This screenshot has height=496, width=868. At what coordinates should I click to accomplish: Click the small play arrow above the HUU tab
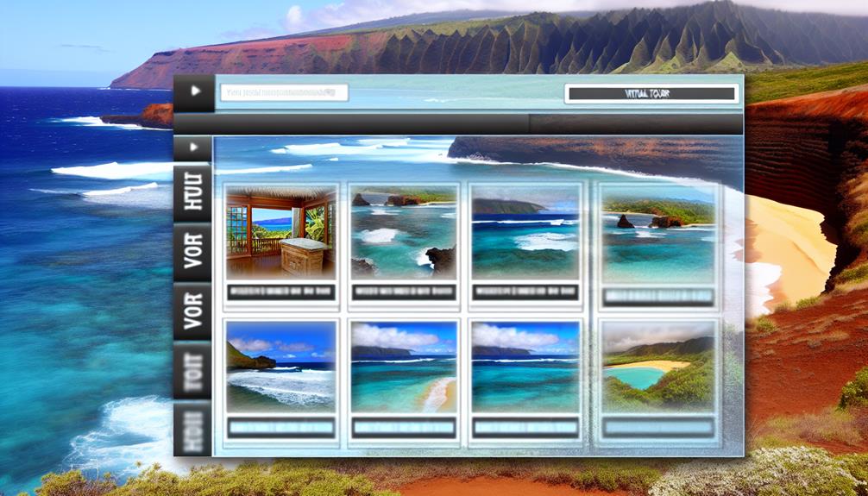tap(193, 148)
